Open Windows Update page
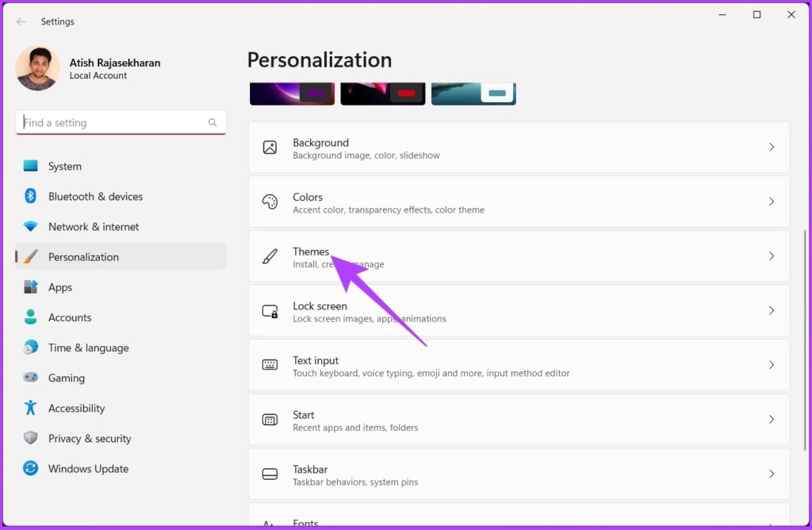This screenshot has width=812, height=530. pos(121,468)
